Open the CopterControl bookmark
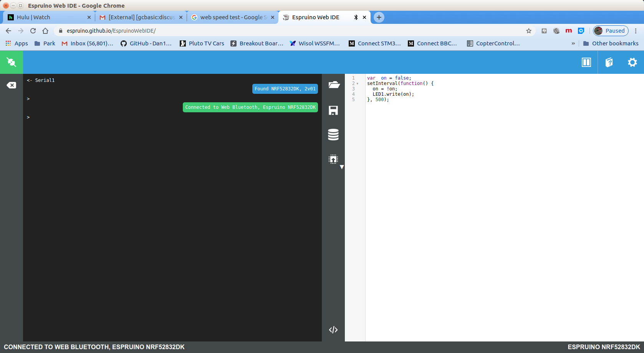The width and height of the screenshot is (644, 353). coord(493,43)
